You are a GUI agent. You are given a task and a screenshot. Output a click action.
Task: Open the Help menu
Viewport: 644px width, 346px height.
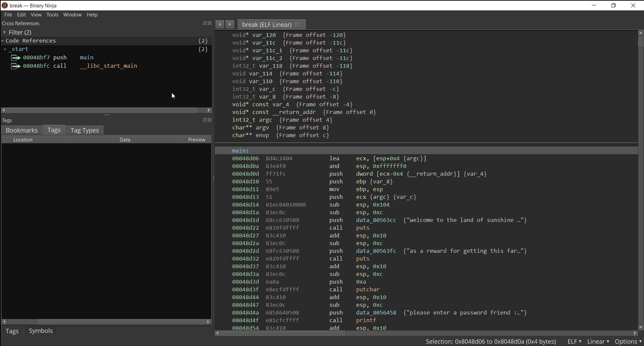[92, 15]
